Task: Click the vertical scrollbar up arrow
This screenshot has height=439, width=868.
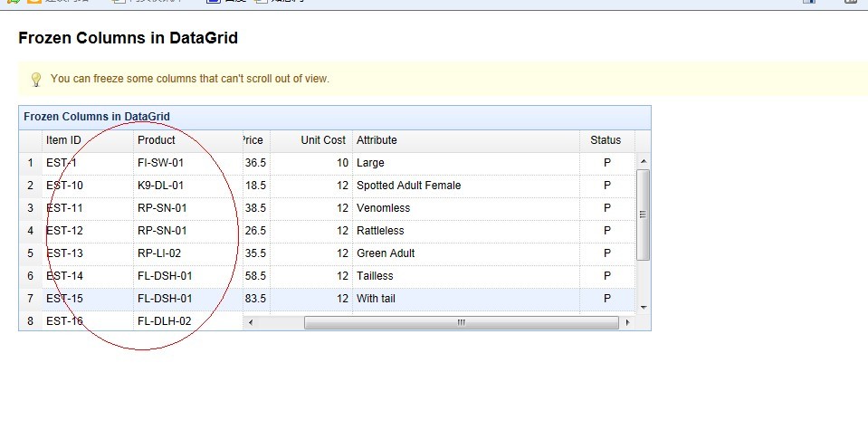Action: coord(644,162)
